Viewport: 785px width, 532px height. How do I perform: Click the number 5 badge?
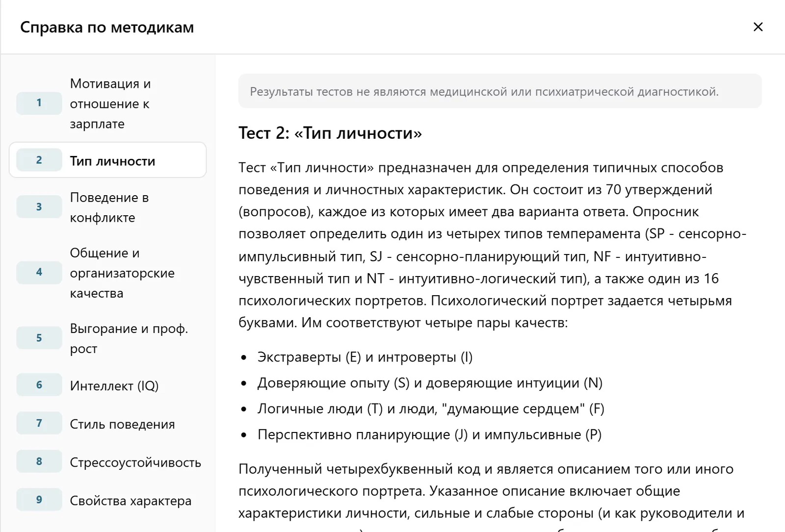point(39,338)
